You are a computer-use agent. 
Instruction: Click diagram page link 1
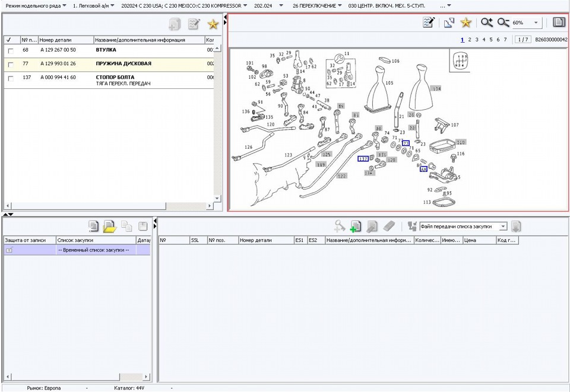click(463, 40)
